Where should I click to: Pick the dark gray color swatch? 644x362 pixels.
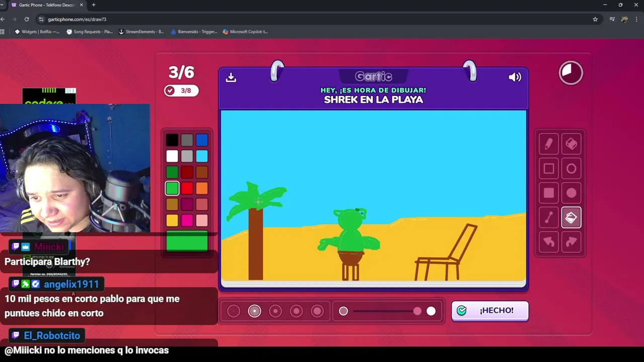click(x=187, y=140)
